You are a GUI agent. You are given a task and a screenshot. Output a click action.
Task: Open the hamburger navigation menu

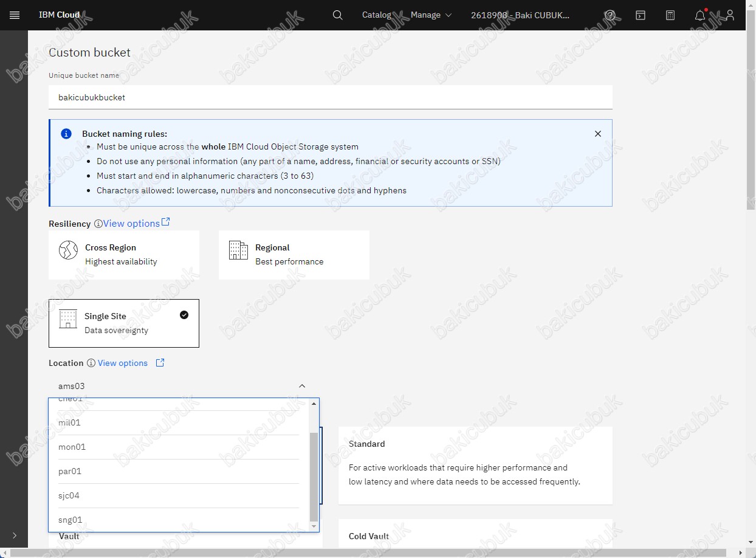coord(15,15)
